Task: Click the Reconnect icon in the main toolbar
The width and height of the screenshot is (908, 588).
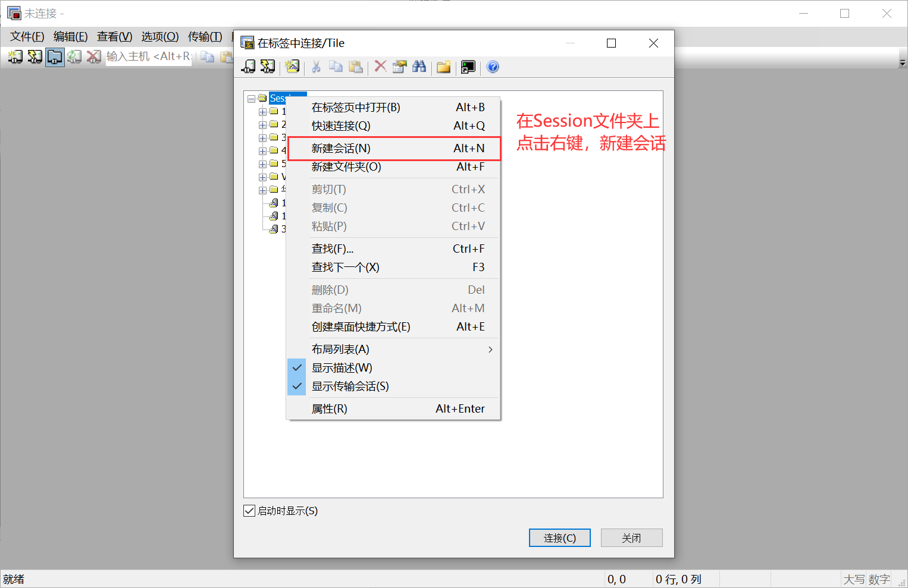Action: pos(74,56)
